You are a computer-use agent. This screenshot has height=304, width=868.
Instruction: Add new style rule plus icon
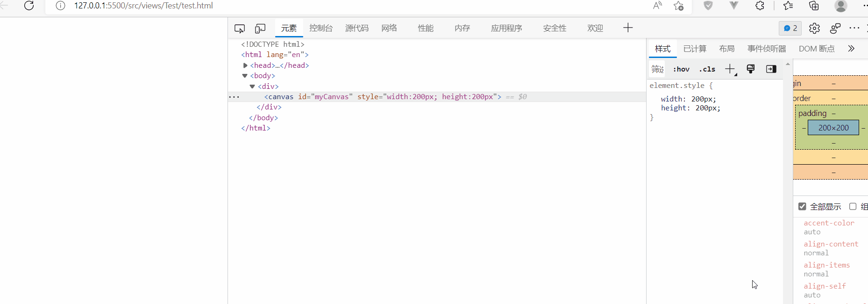tap(730, 69)
